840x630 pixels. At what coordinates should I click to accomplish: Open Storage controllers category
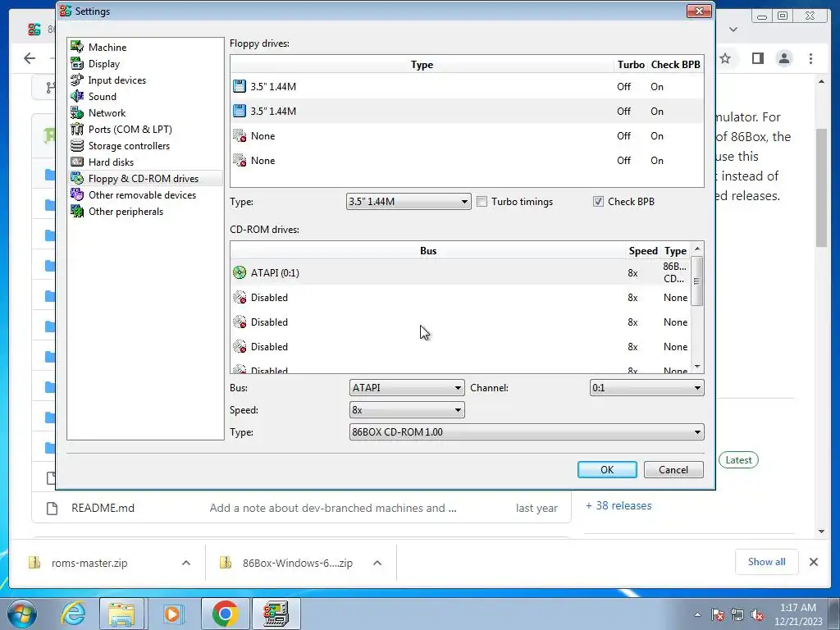(x=129, y=146)
